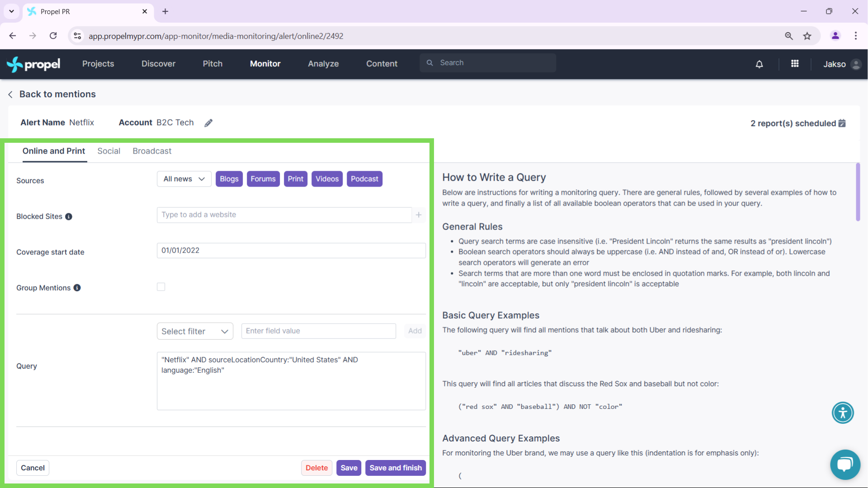The height and width of the screenshot is (488, 868).
Task: Open the Chrome three-dot menu
Action: point(856,36)
